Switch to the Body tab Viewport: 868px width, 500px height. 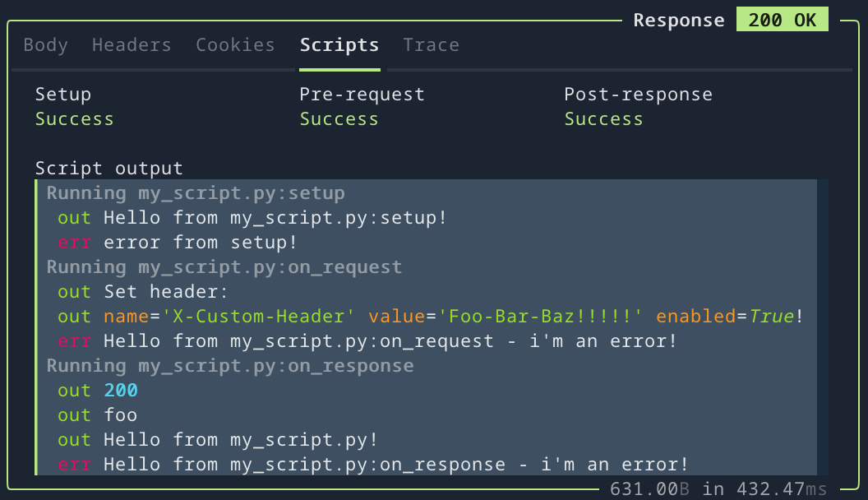point(45,45)
